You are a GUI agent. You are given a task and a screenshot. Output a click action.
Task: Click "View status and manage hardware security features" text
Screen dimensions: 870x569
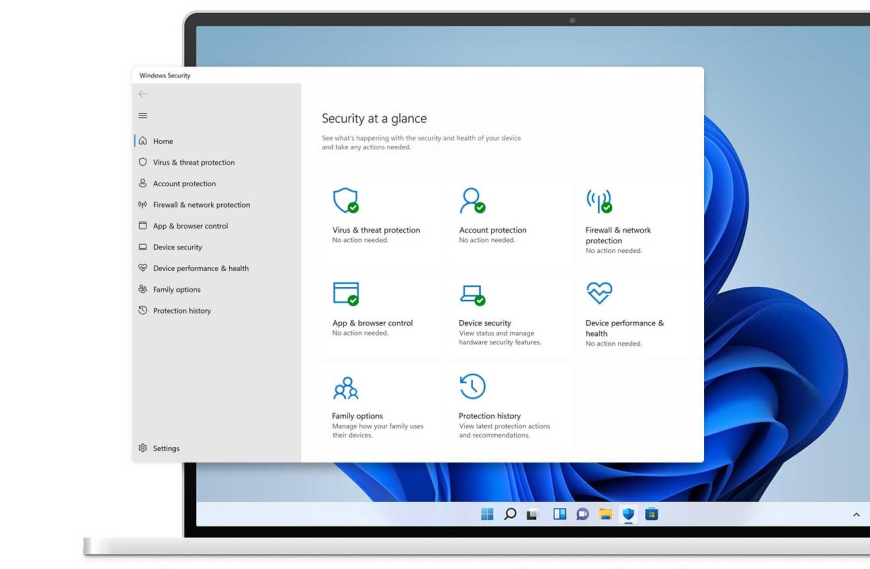tap(500, 338)
